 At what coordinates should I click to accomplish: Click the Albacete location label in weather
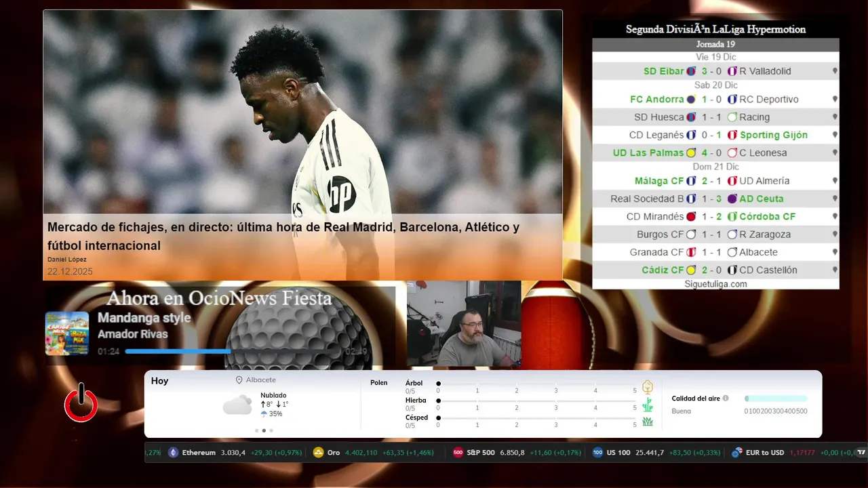point(261,380)
